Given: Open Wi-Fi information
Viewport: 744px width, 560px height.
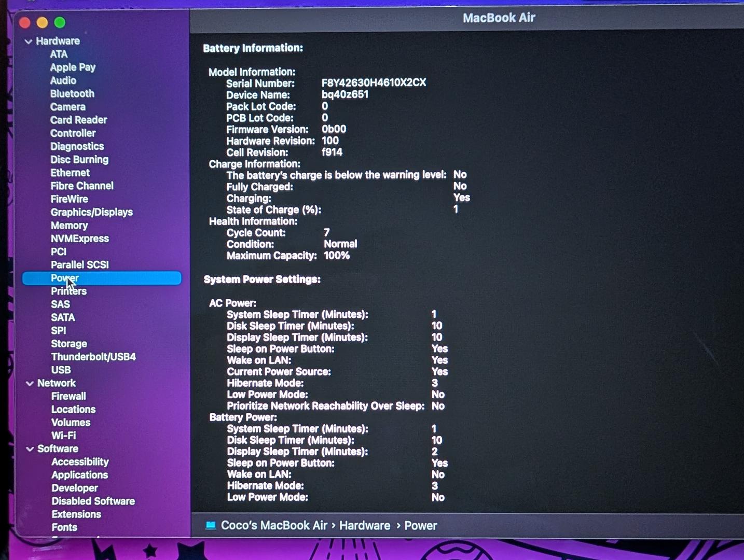Looking at the screenshot, I should [63, 436].
